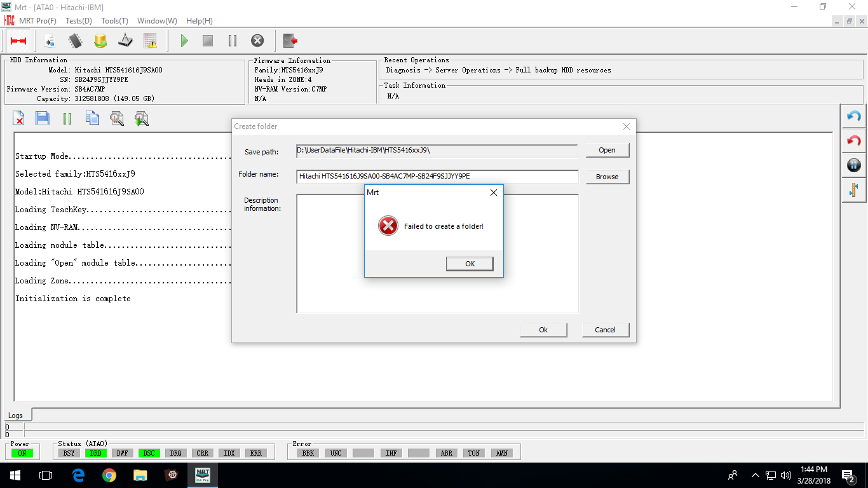Click the 'Selected family:HTS5416xxJ9' log line

75,173
